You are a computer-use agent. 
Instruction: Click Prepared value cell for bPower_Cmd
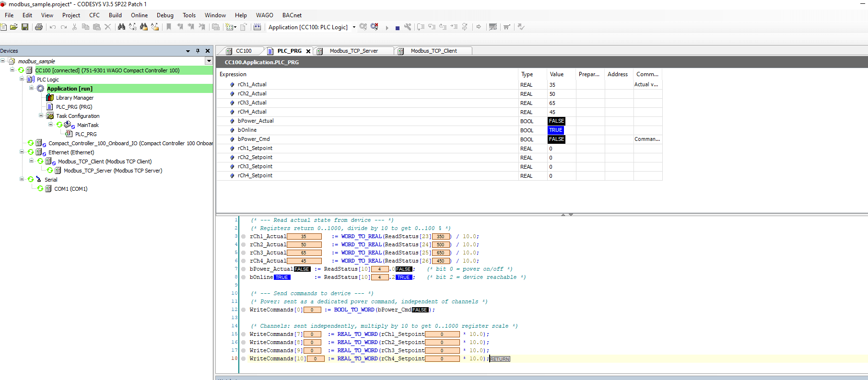click(590, 139)
